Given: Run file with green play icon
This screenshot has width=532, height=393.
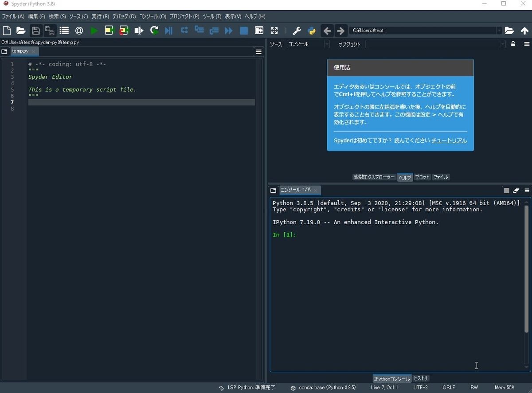Looking at the screenshot, I should point(94,31).
